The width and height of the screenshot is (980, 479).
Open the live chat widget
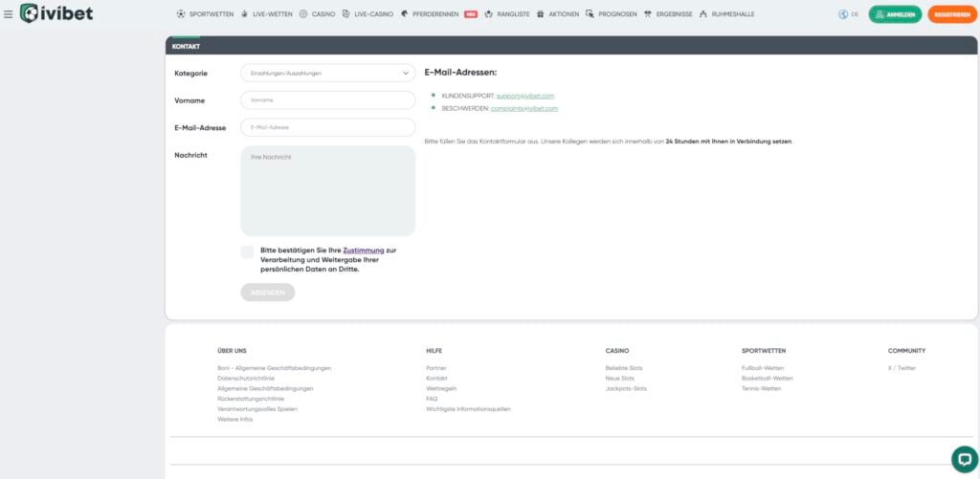click(x=964, y=459)
